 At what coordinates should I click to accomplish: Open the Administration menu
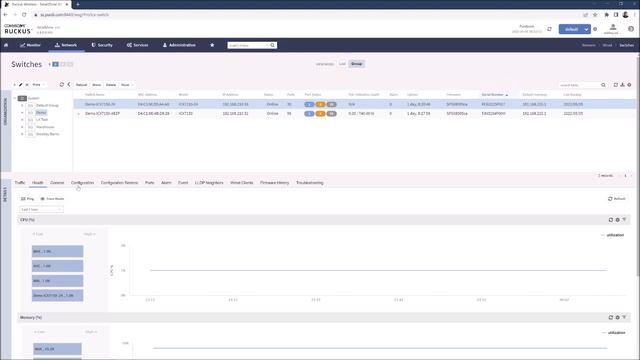click(179, 45)
